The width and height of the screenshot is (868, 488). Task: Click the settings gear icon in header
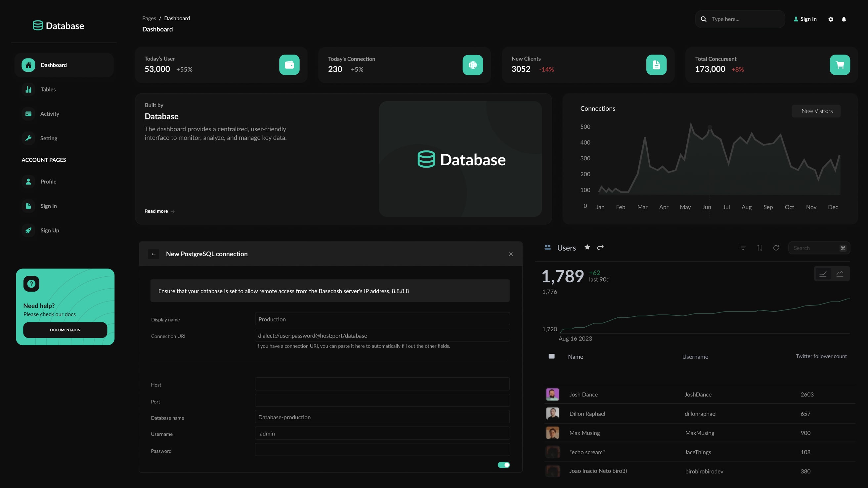(831, 19)
